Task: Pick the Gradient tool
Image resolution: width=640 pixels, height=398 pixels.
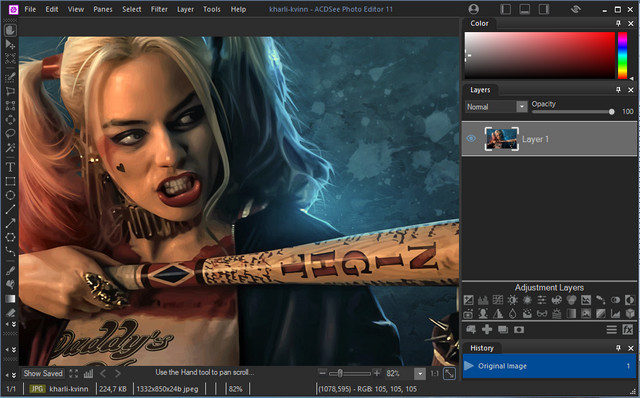Action: click(10, 299)
